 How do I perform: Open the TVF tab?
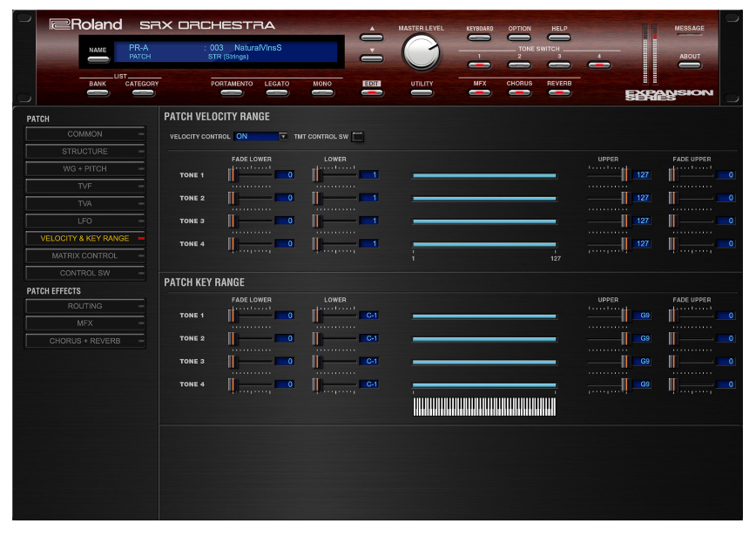tap(84, 187)
